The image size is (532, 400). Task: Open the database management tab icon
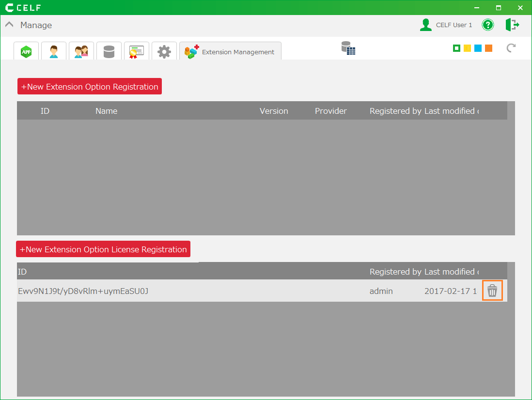point(109,51)
